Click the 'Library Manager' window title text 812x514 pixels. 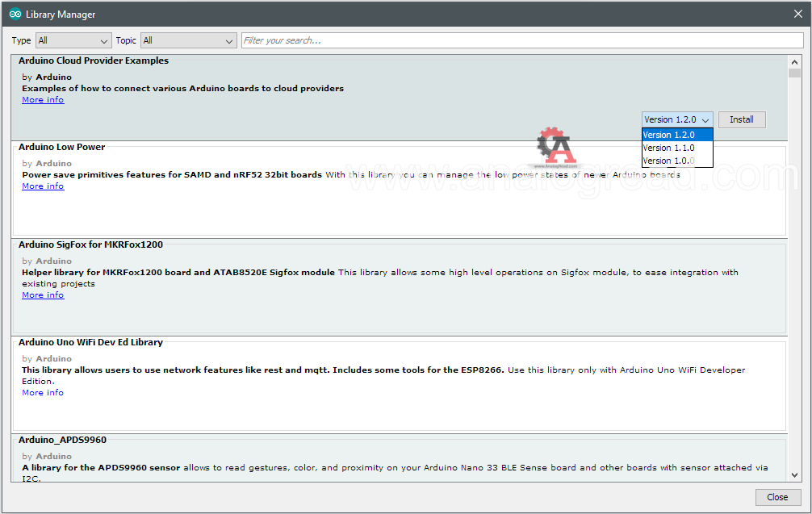pos(61,15)
